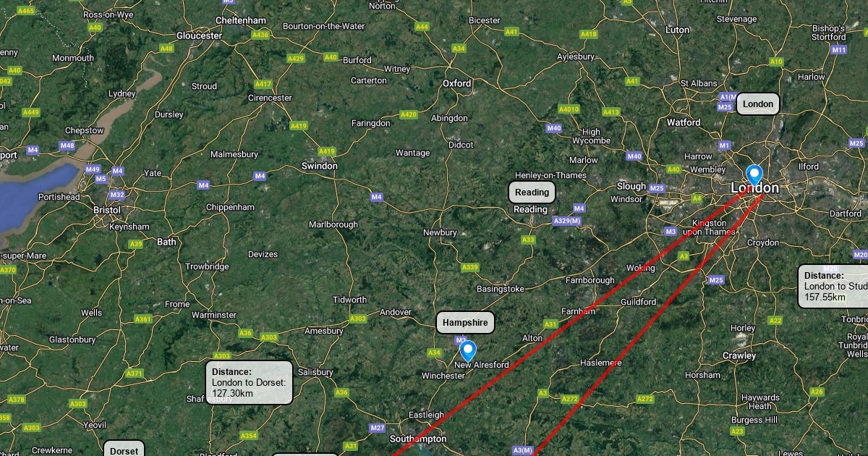Screen dimensions: 868x456
Task: Select the Hampshire label box
Action: point(466,323)
